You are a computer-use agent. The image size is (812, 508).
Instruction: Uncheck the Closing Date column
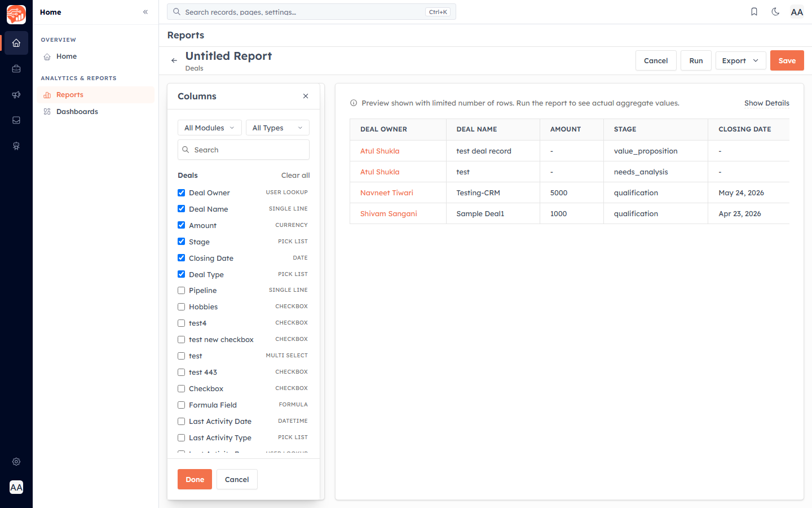point(181,258)
